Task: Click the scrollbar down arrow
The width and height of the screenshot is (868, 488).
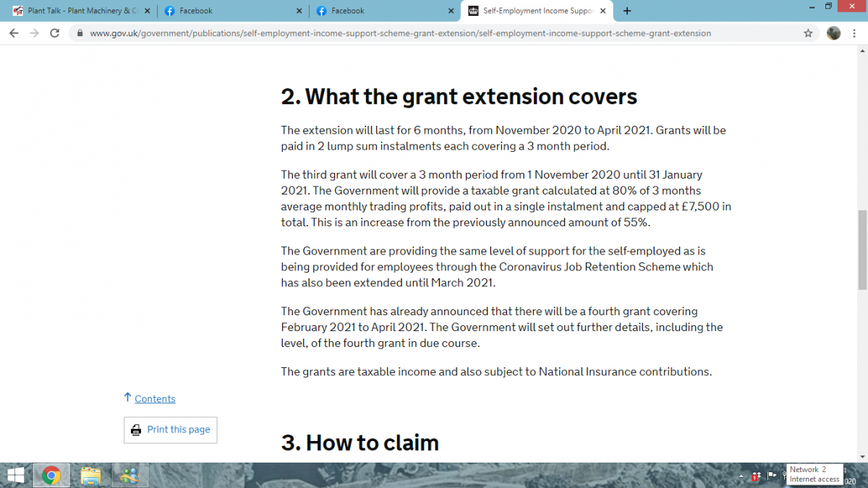Action: [x=861, y=456]
